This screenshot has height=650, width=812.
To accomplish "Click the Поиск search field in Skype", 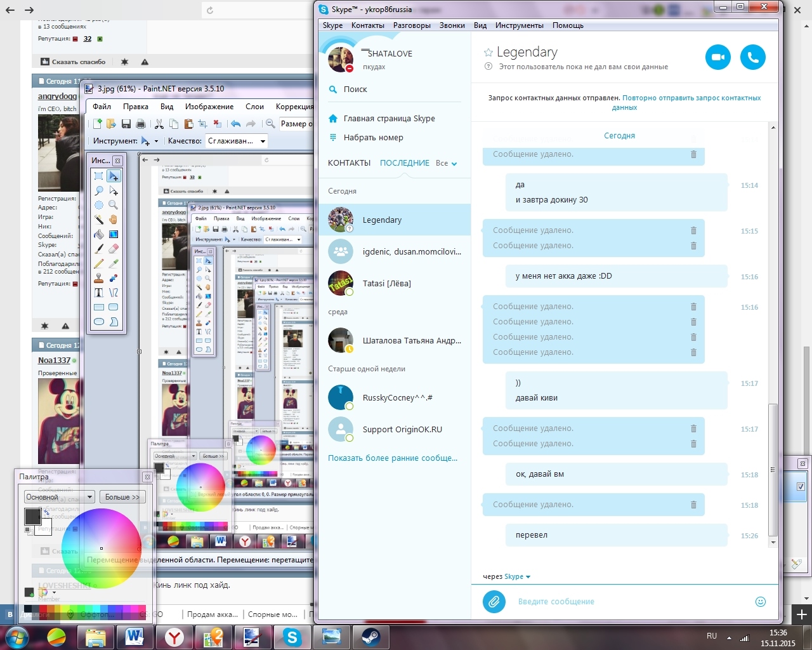I will 394,90.
